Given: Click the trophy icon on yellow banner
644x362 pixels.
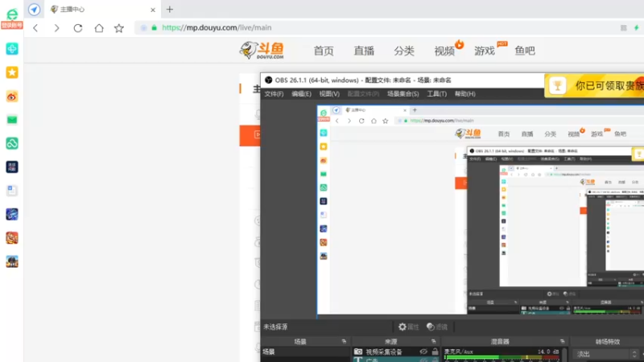Looking at the screenshot, I should click(557, 85).
